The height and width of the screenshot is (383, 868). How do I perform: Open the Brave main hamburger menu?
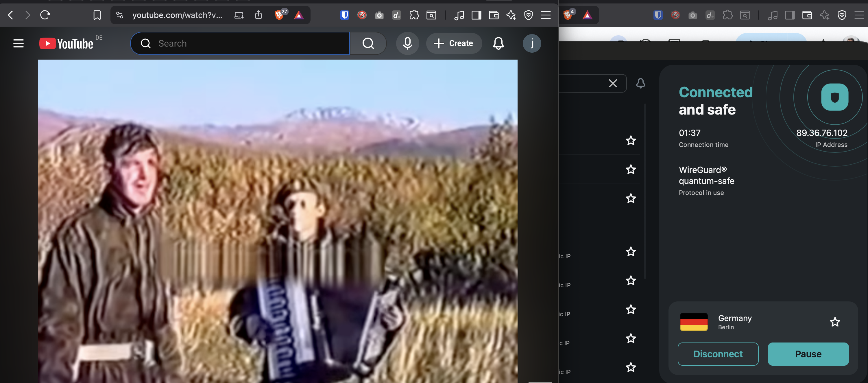(546, 15)
